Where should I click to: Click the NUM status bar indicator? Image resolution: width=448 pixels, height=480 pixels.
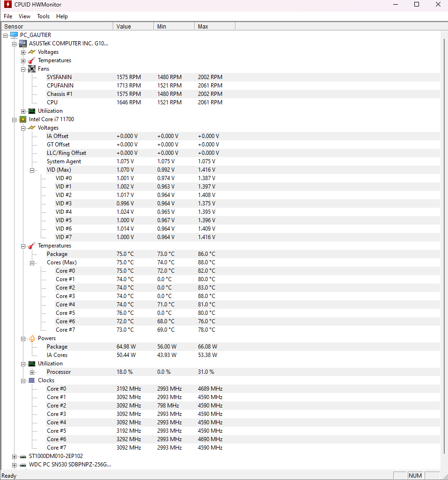[415, 475]
